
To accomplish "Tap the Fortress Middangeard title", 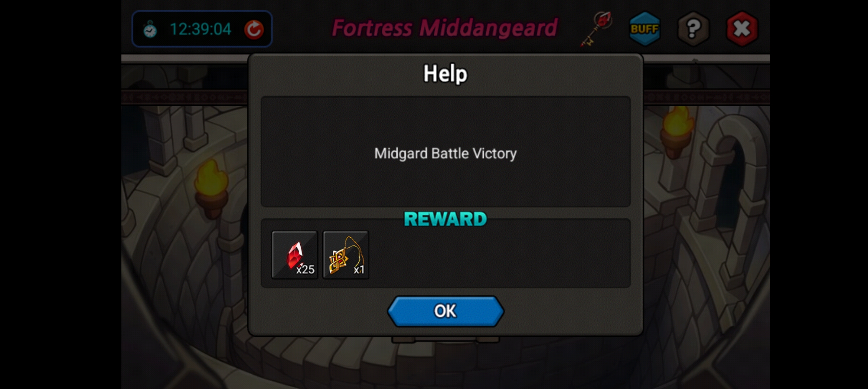I will tap(444, 28).
